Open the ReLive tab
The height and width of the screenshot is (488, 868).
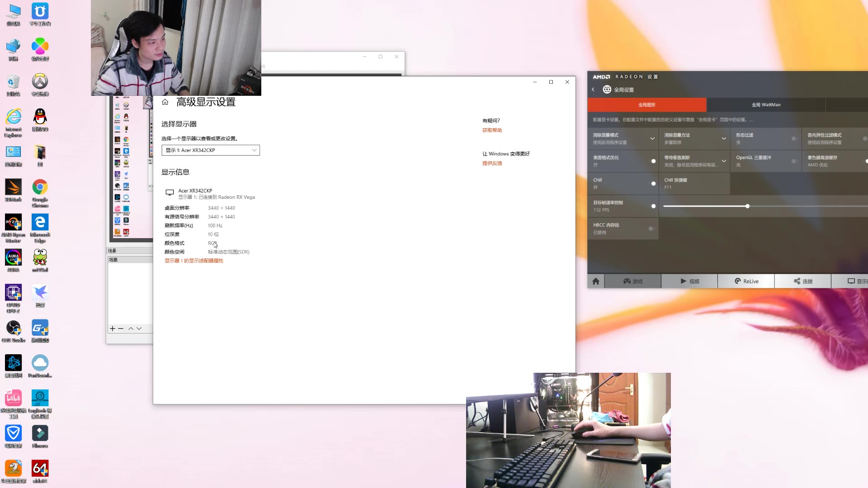(x=746, y=281)
